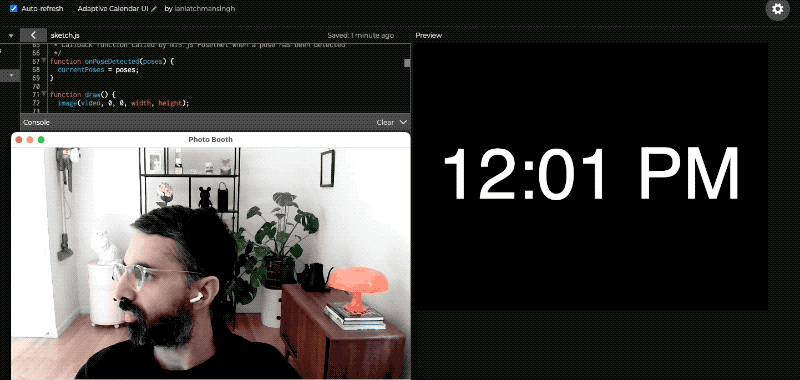This screenshot has height=380, width=800.
Task: Click the pencil icon to rename sketch
Action: point(154,9)
